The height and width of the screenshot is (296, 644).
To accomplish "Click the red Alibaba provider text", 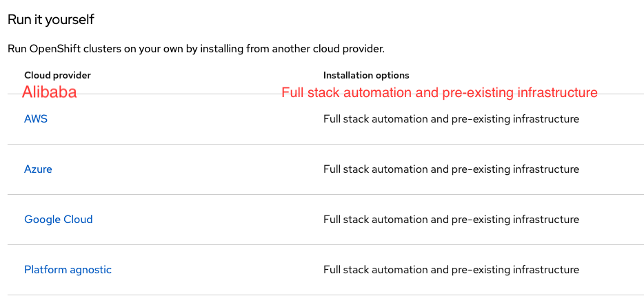I will tap(49, 92).
